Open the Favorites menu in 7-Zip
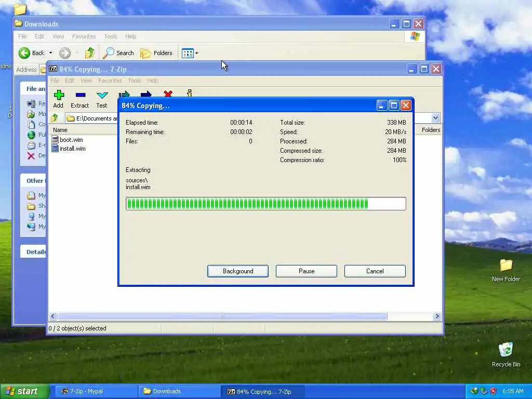This screenshot has width=532, height=399. [110, 81]
